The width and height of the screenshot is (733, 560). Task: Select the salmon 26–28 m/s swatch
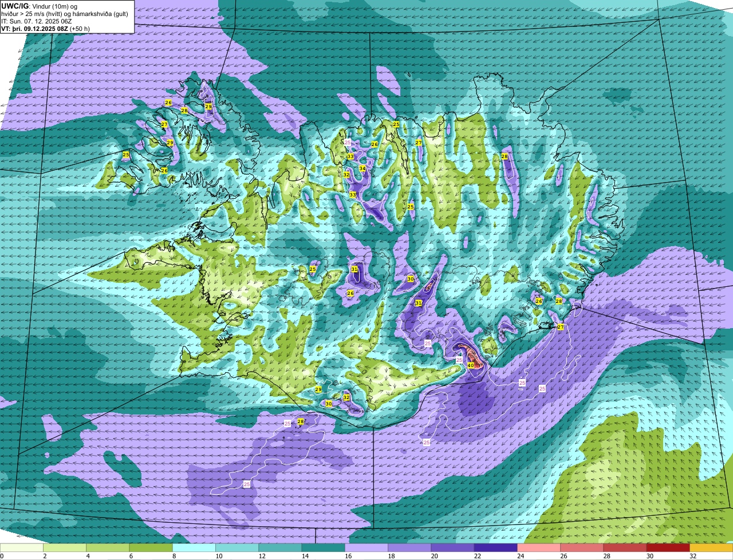click(582, 548)
